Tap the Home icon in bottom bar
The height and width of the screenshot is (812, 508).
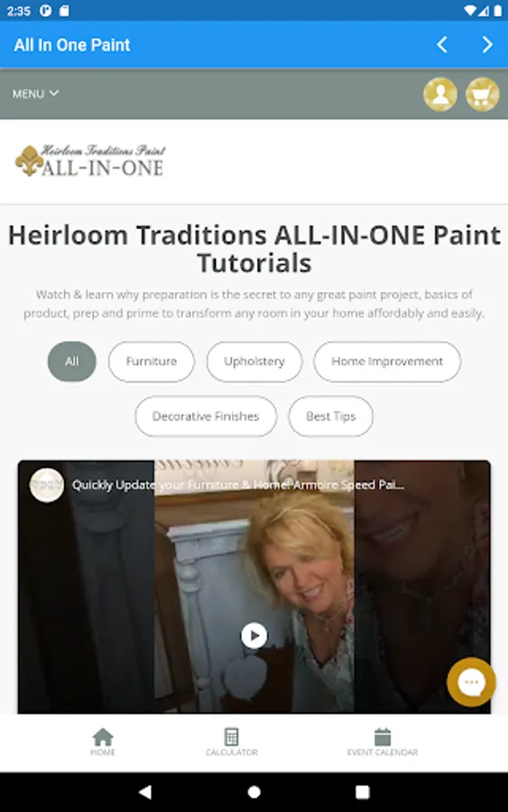(x=103, y=742)
